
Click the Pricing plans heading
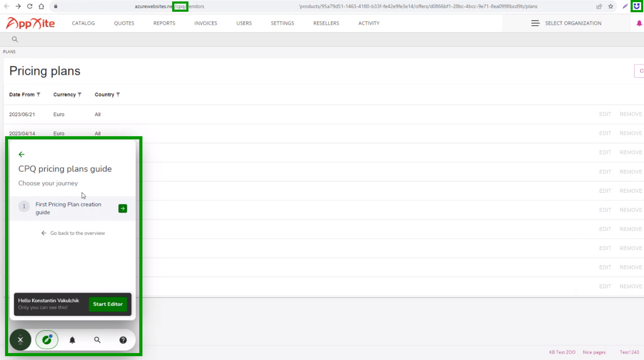(x=45, y=71)
